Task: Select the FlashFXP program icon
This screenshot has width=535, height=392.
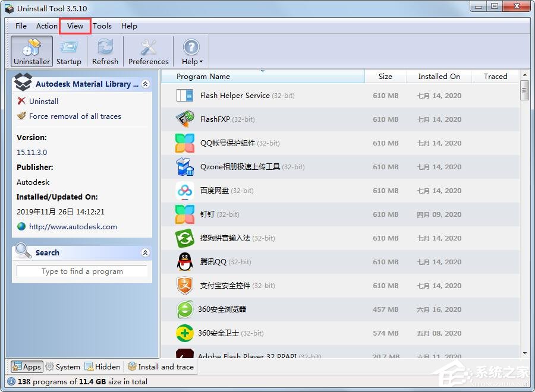Action: click(x=184, y=119)
